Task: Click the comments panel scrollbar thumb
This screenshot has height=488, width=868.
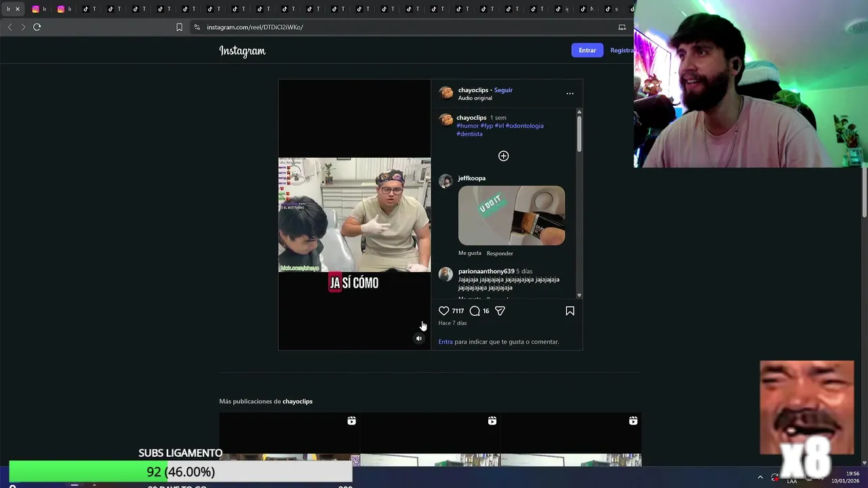Action: (x=579, y=134)
